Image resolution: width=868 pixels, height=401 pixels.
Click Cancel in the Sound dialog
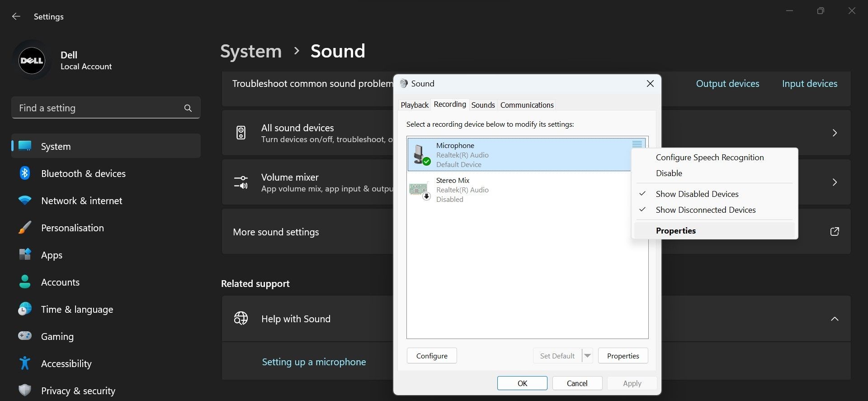pyautogui.click(x=577, y=383)
